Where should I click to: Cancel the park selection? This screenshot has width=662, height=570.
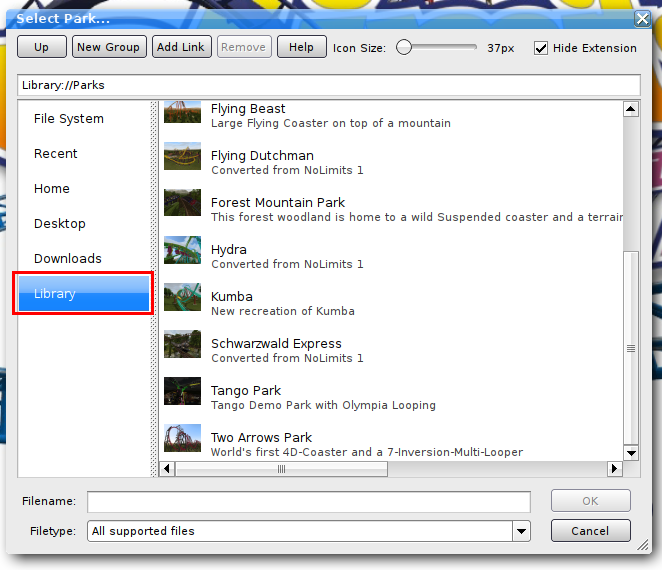click(x=590, y=531)
